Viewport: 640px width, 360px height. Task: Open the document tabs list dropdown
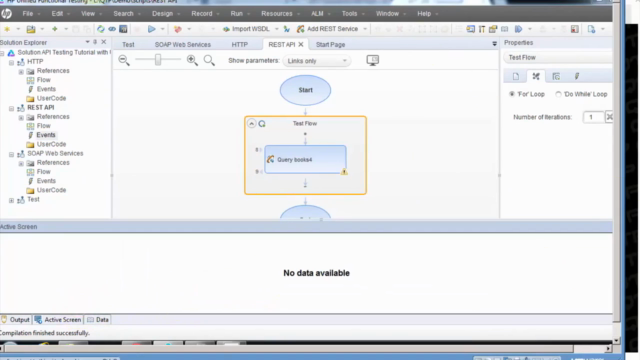pyautogui.click(x=494, y=44)
